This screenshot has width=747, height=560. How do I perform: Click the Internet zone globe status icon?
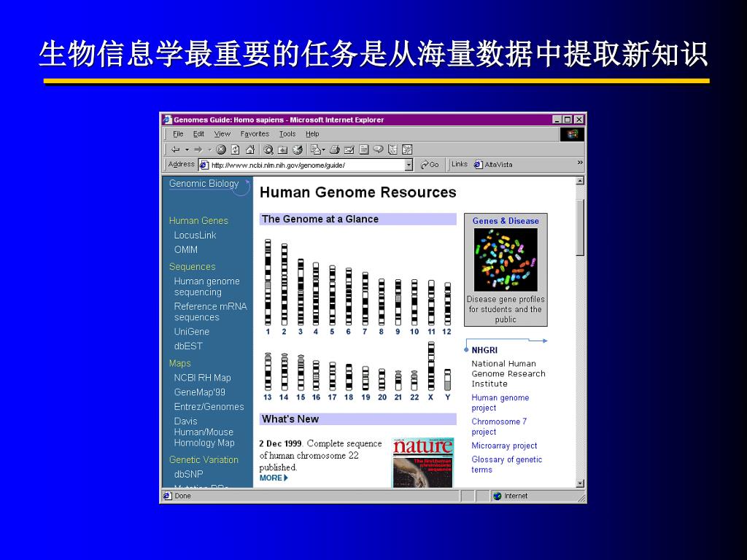(498, 496)
